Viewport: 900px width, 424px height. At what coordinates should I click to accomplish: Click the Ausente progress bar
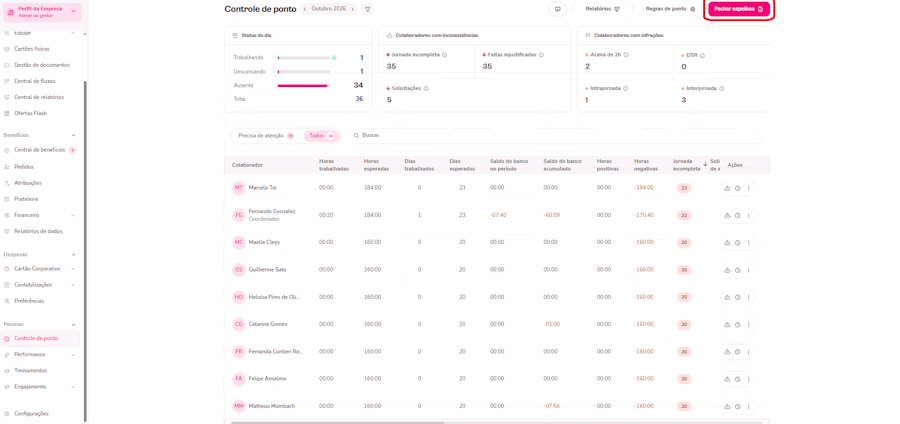click(x=304, y=85)
